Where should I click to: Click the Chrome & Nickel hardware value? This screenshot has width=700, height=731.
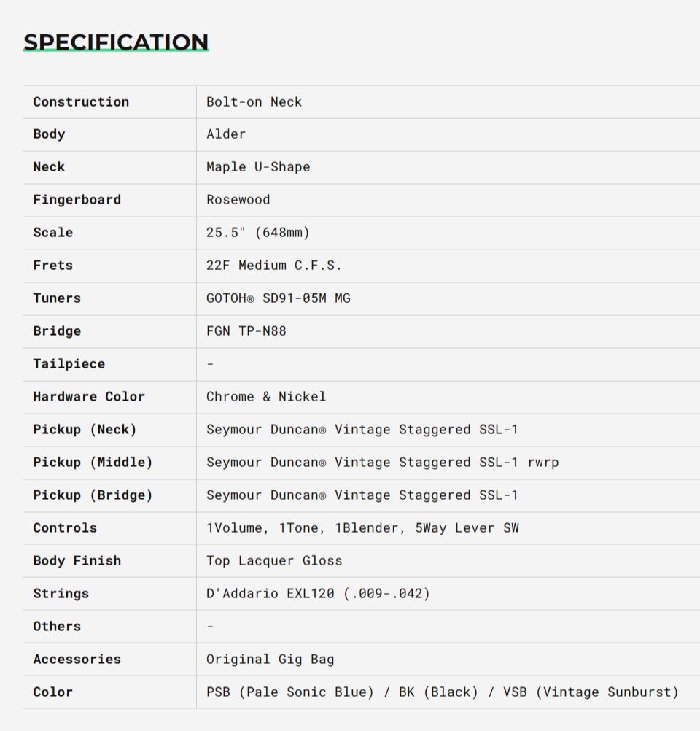[x=266, y=397]
